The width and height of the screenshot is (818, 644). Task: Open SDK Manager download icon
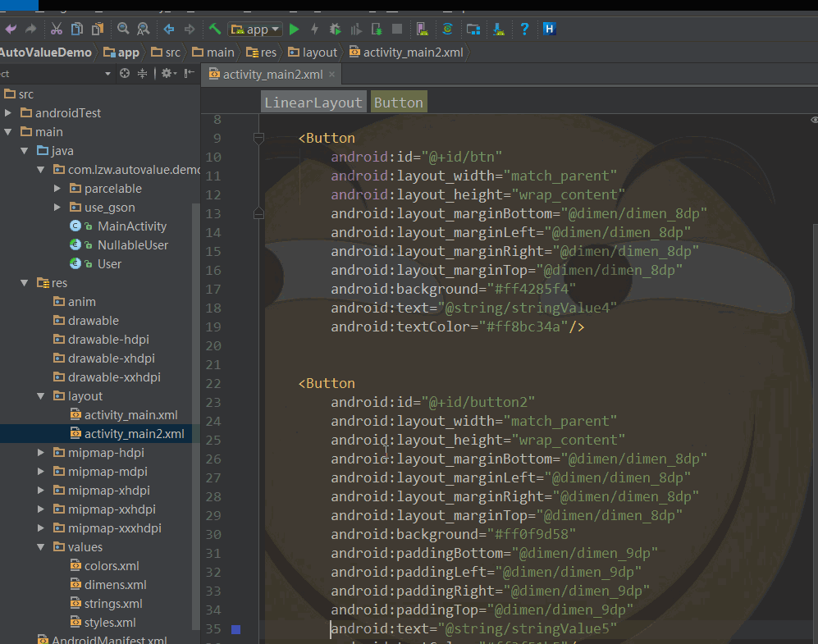tap(498, 30)
